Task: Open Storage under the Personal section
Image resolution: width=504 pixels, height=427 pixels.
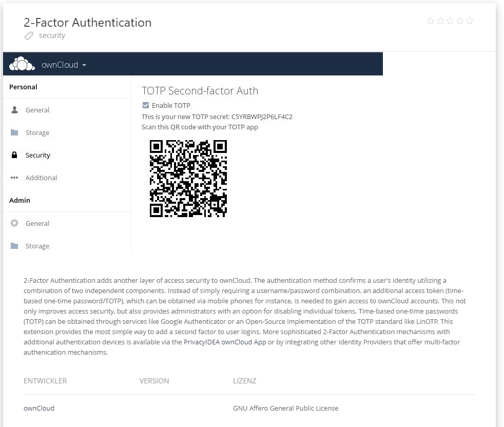Action: tap(37, 132)
